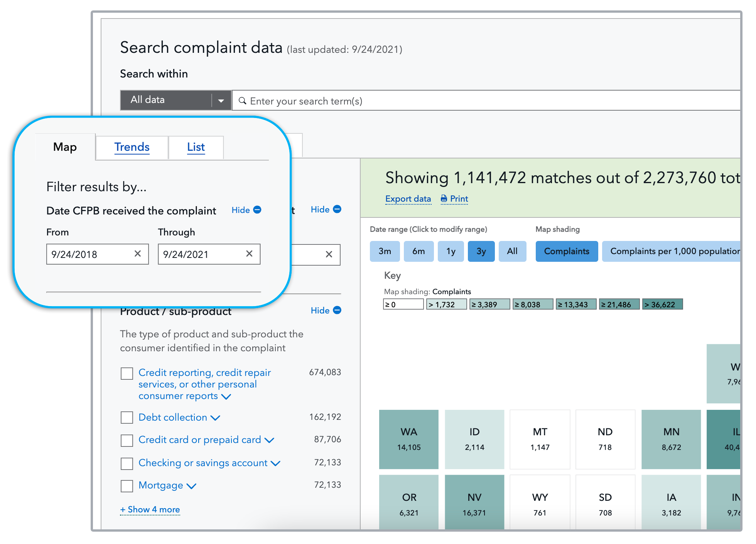Expand Debt collection sub-products chevron
The width and height of the screenshot is (756, 544).
pos(216,418)
